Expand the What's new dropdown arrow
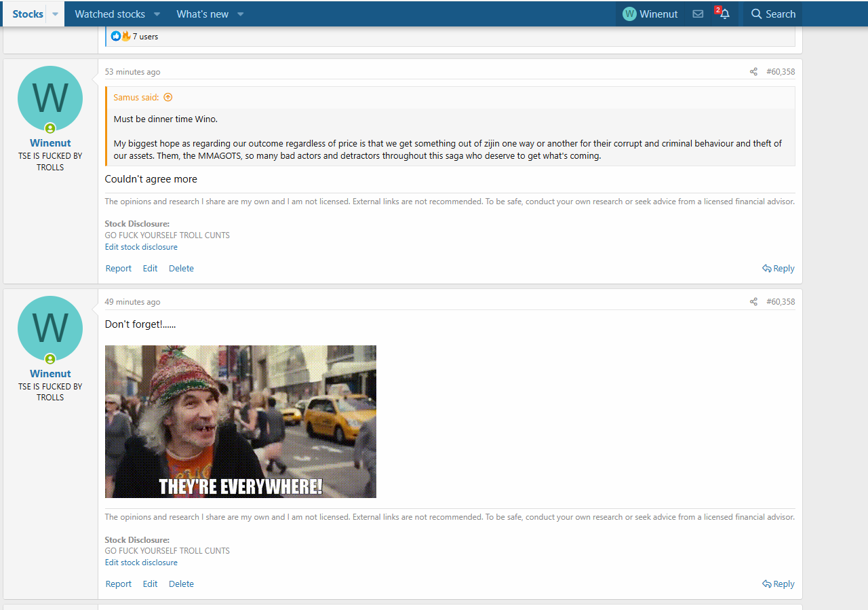Screen dimensions: 868x610 tap(240, 14)
